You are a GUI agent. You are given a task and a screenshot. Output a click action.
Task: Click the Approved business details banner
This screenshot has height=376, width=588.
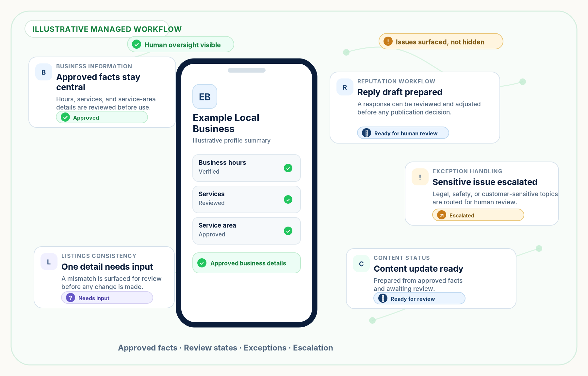(247, 263)
